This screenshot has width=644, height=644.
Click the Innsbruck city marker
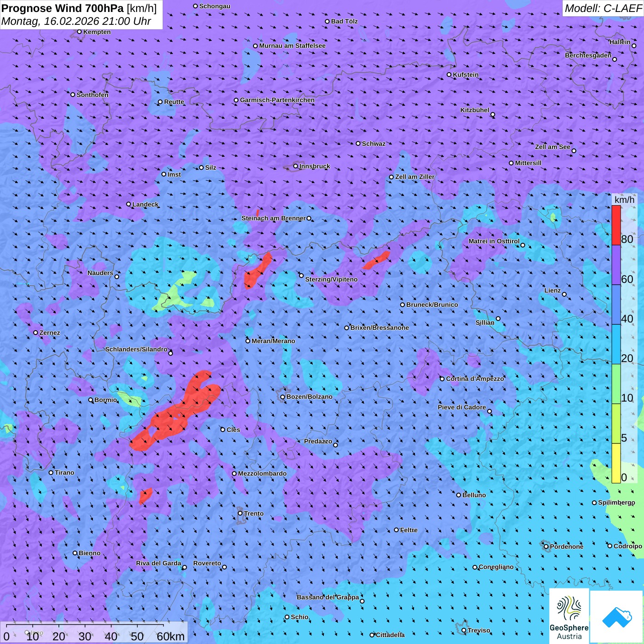296,167
